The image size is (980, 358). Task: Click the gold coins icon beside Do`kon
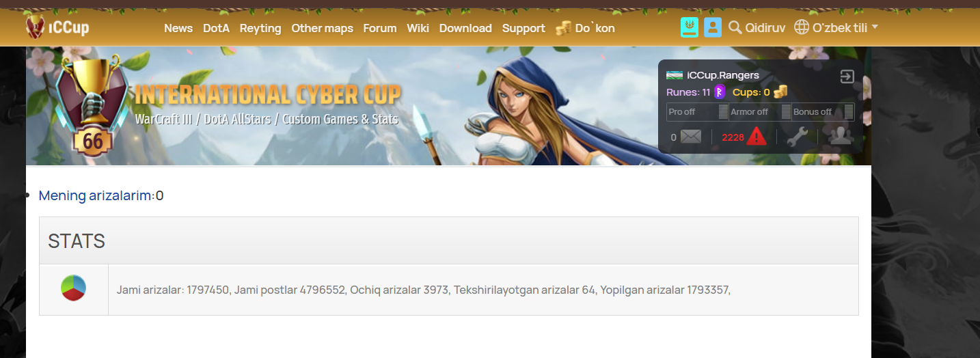[x=563, y=28]
